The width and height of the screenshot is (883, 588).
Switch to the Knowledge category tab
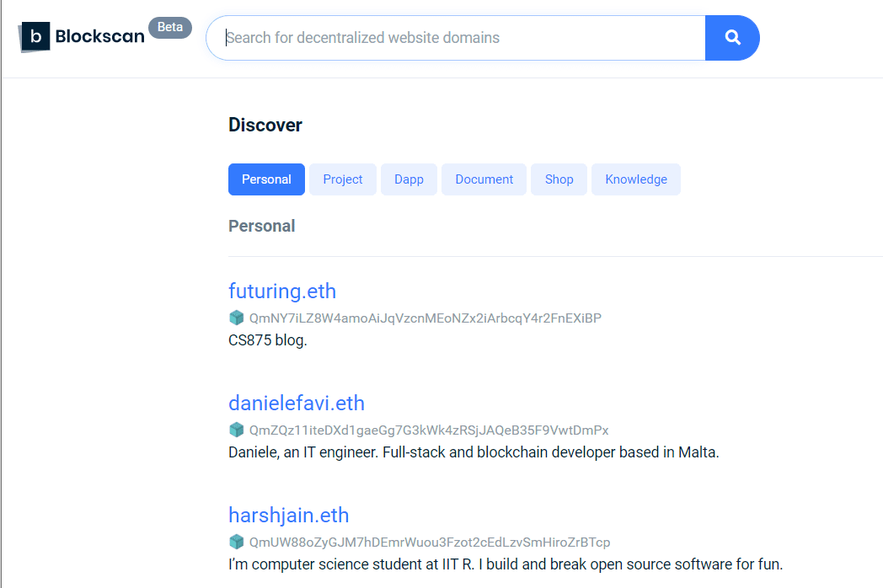click(636, 179)
